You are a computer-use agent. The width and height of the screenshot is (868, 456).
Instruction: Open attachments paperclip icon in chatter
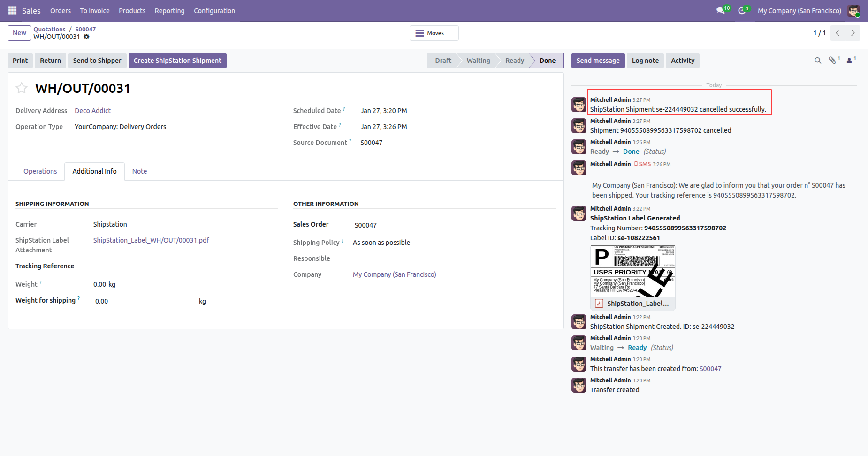(x=832, y=61)
